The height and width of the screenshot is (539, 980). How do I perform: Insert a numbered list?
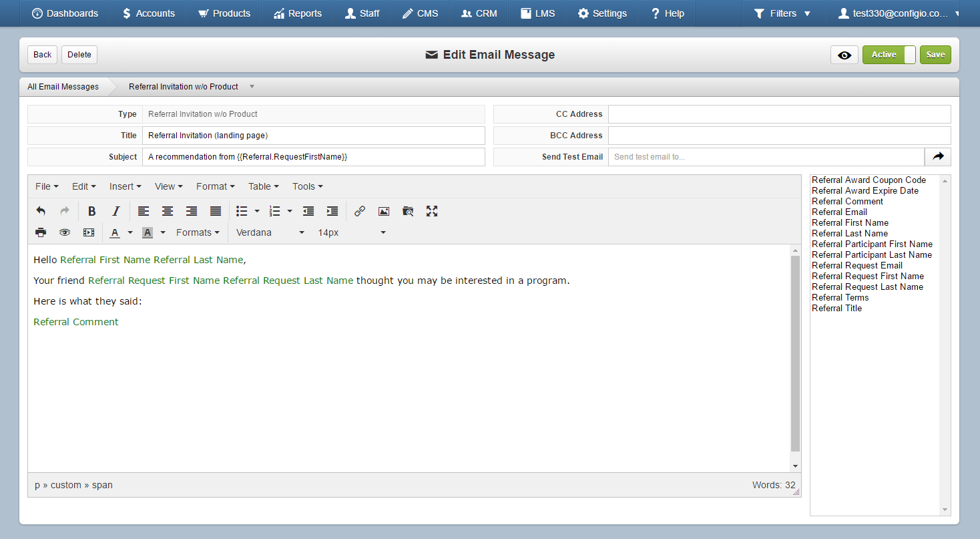click(274, 211)
